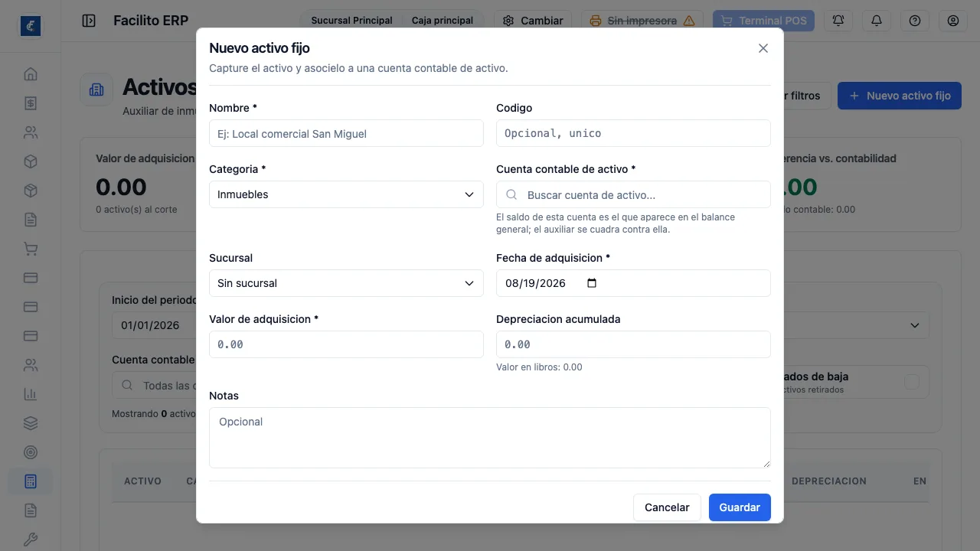Click the Facilito ERP logo icon
Viewport: 980px width, 551px height.
(31, 26)
